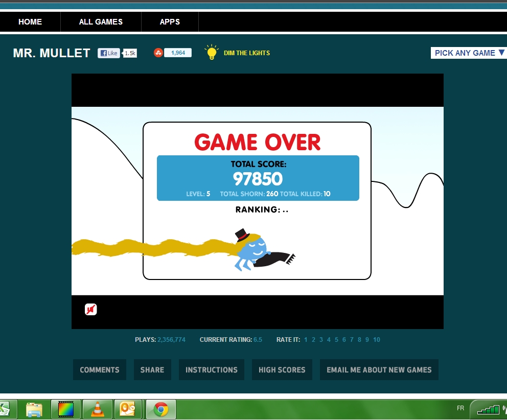The image size is (507, 420).
Task: Unmute sound with the red speaker icon
Action: tap(91, 310)
